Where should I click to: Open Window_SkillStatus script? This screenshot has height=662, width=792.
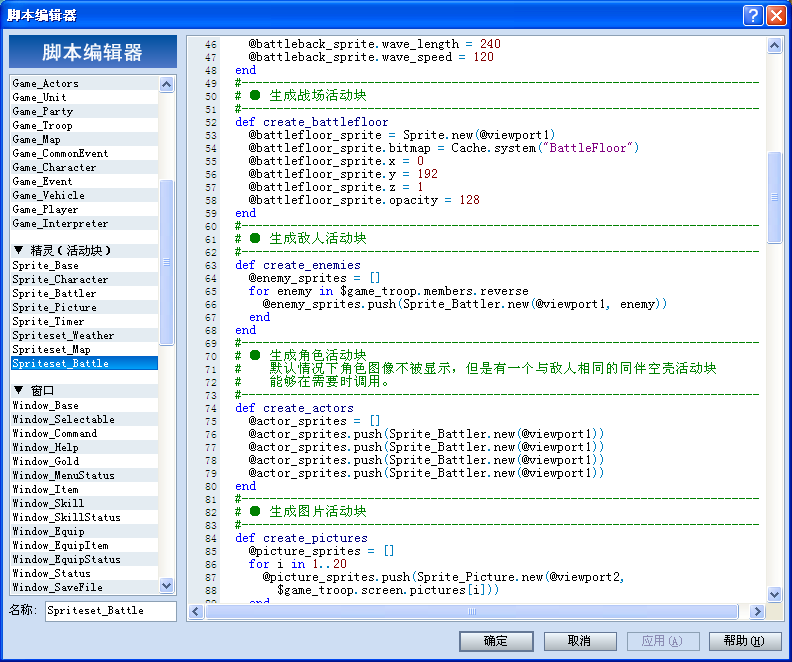coord(84,517)
